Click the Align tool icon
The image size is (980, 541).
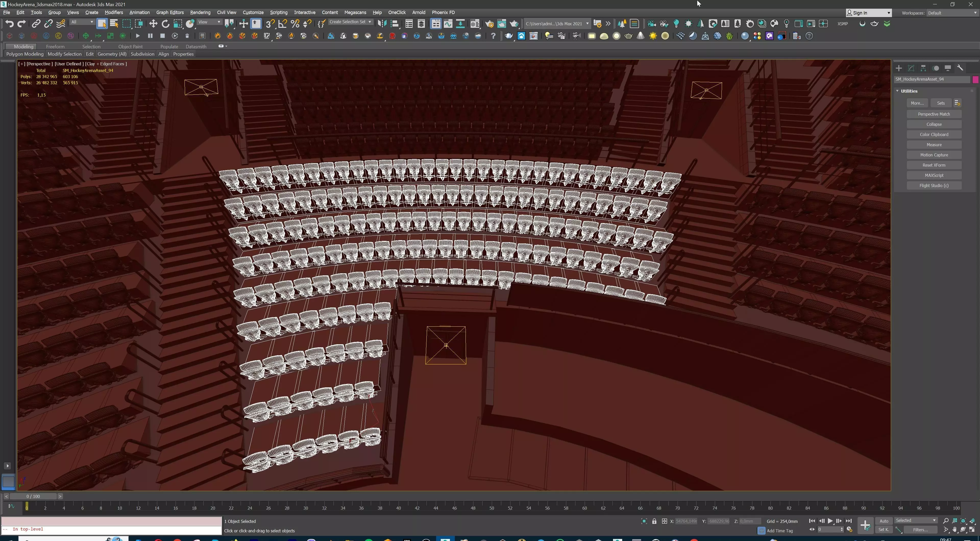pyautogui.click(x=395, y=23)
